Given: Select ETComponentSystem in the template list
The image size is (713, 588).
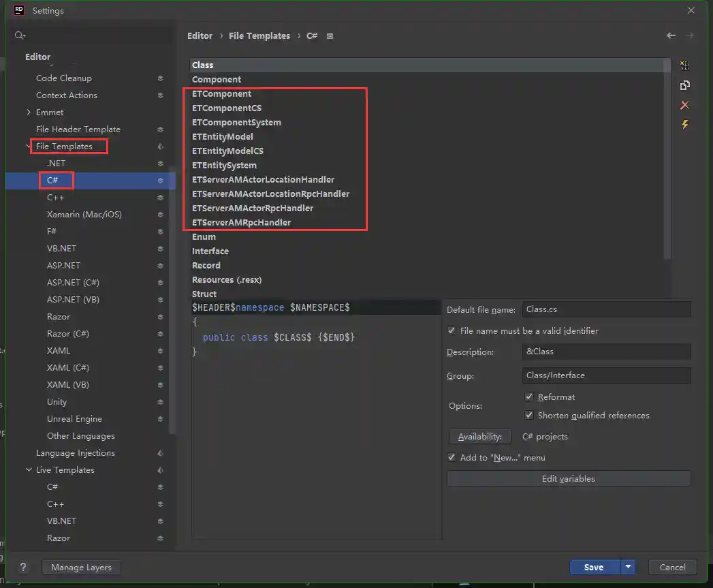Looking at the screenshot, I should click(236, 123).
